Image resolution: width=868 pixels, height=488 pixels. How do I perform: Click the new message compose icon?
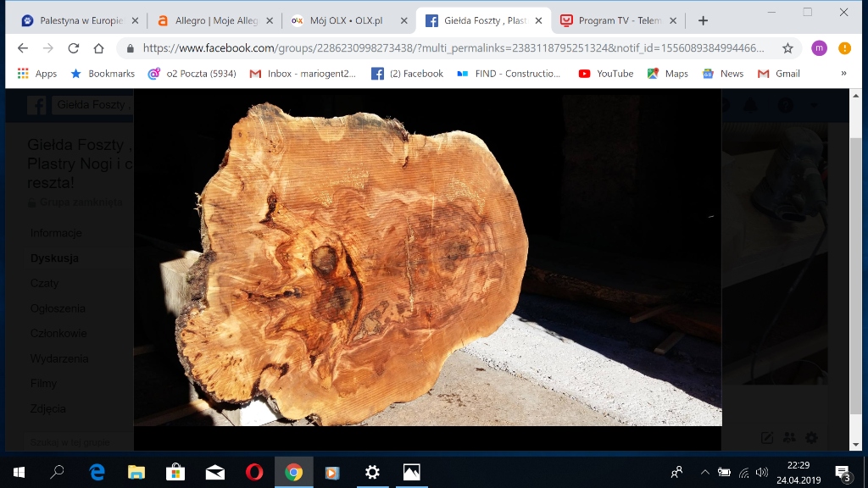tap(766, 438)
